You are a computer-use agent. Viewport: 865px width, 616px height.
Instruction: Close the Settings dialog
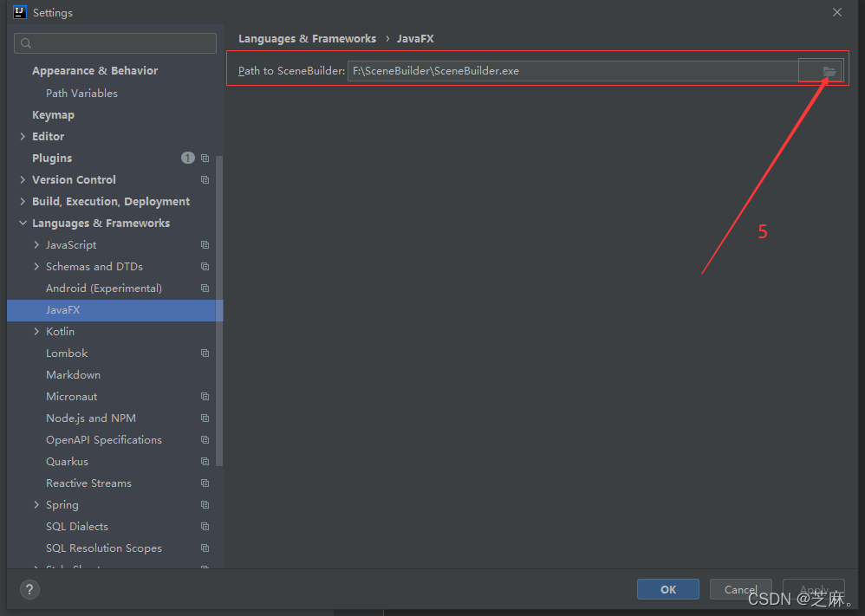coord(837,12)
